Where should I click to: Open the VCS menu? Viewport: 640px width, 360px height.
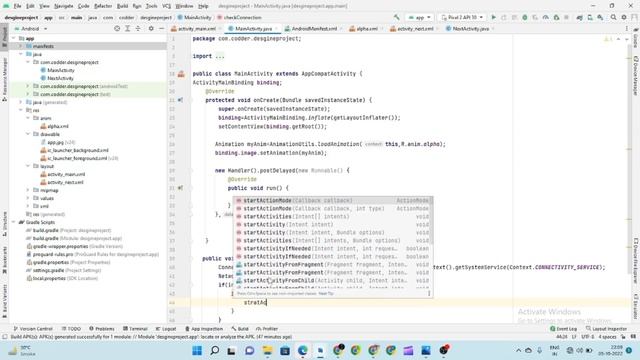(x=167, y=6)
